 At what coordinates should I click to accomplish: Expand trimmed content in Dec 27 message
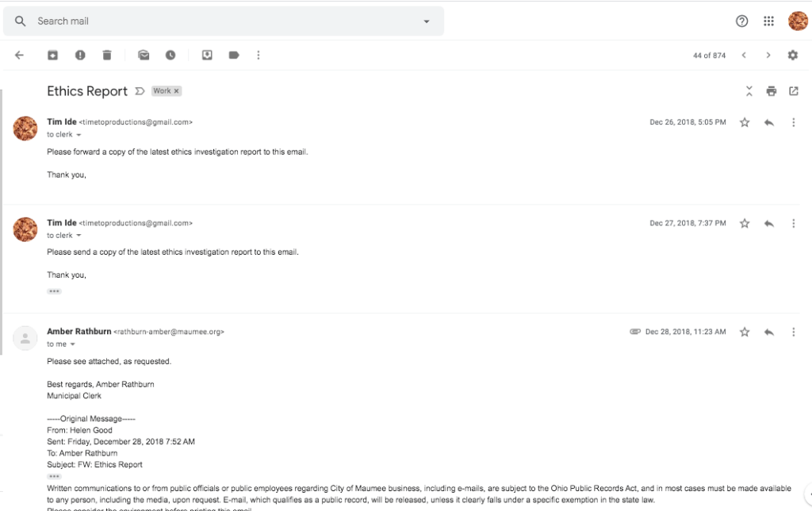pos(54,291)
